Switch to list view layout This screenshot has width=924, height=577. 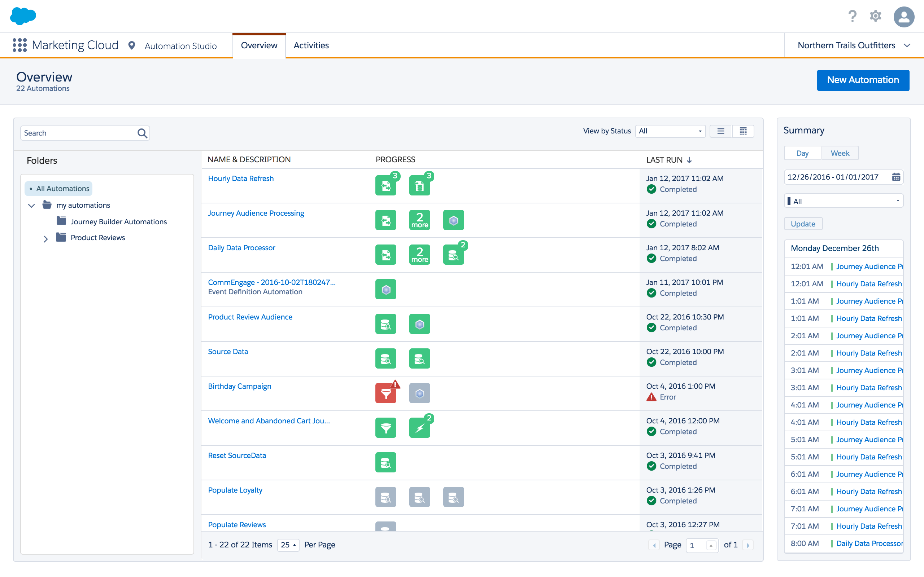pyautogui.click(x=720, y=131)
